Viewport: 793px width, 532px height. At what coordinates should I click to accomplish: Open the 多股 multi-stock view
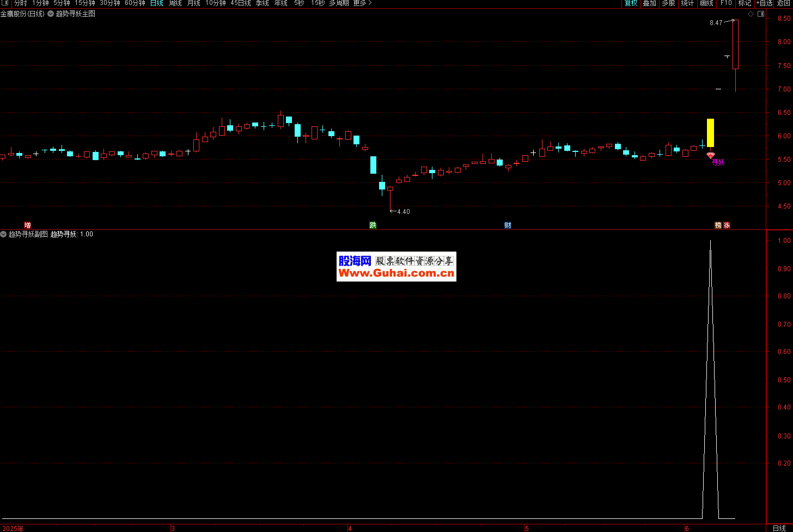[x=669, y=3]
